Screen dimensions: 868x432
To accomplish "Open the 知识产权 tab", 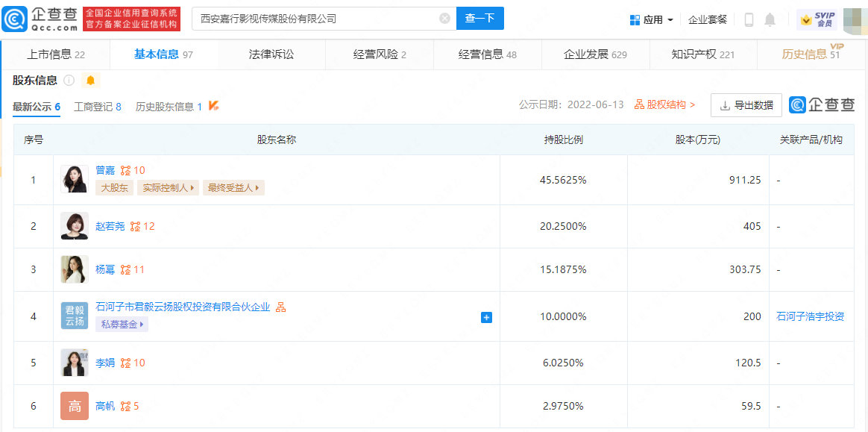I will click(x=702, y=54).
